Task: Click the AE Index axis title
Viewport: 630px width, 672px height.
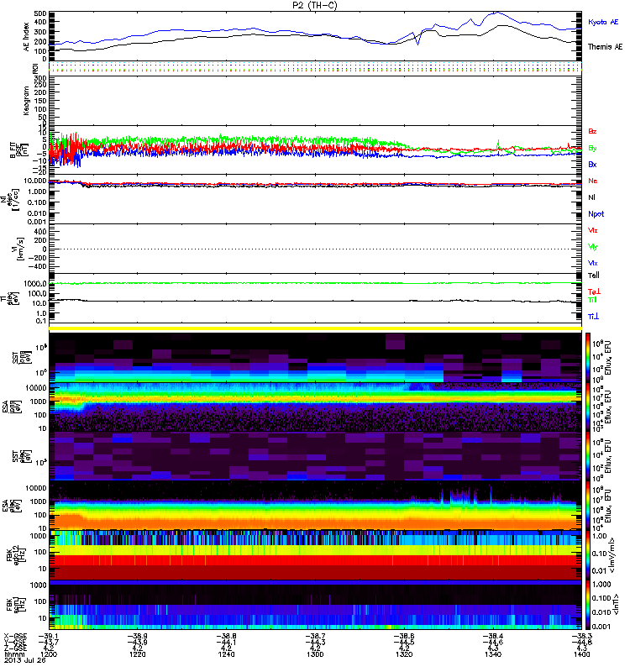Action: tap(27, 37)
